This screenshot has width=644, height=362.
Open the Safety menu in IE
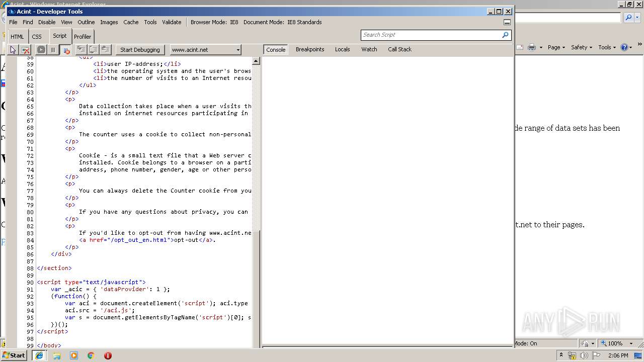coord(582,47)
